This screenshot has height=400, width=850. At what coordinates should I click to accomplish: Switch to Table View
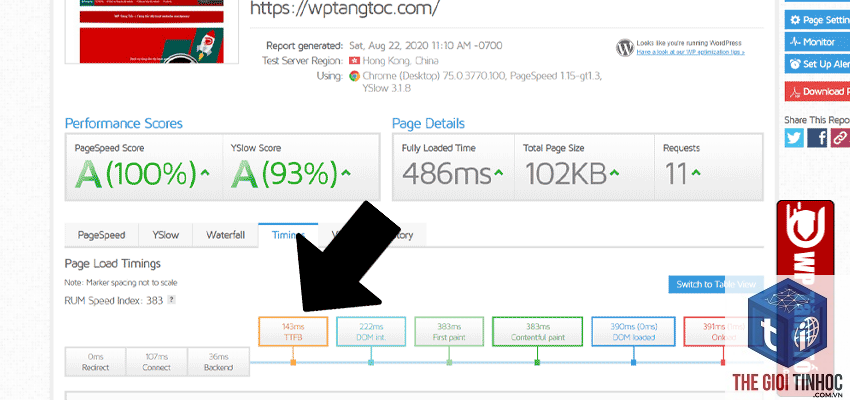(x=716, y=284)
